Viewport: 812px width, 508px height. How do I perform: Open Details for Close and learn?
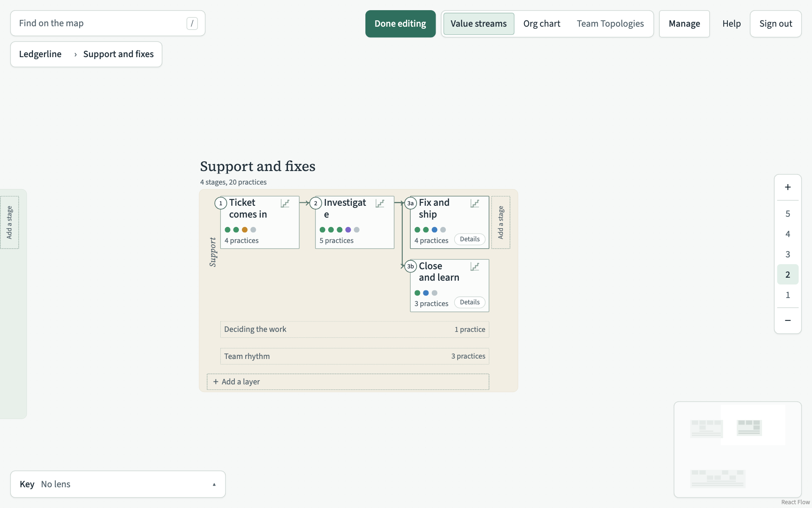pos(469,302)
